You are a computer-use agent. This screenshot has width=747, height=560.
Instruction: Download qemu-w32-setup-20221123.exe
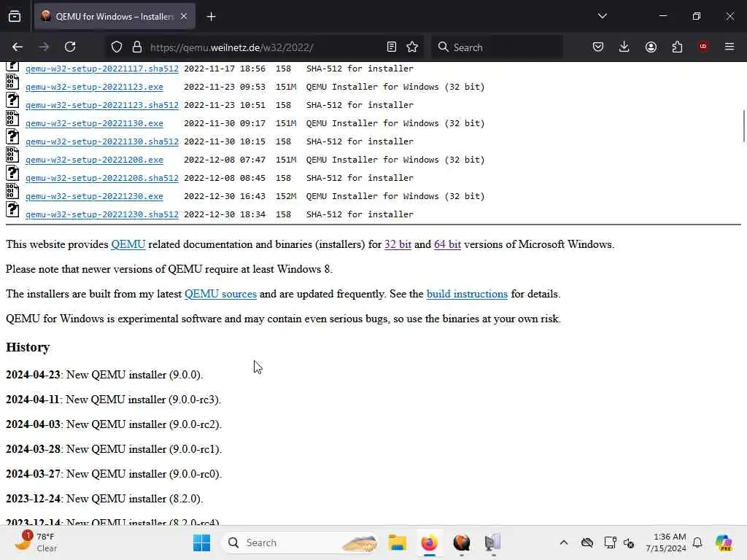[x=94, y=87]
